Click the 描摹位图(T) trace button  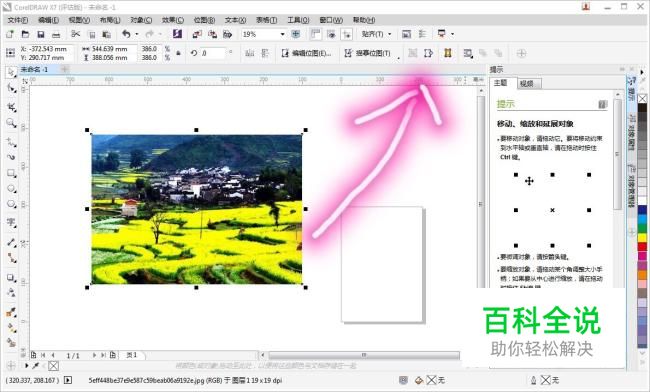point(368,53)
